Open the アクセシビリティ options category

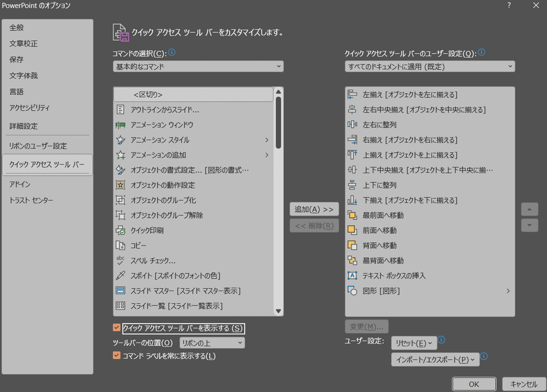[x=47, y=108]
